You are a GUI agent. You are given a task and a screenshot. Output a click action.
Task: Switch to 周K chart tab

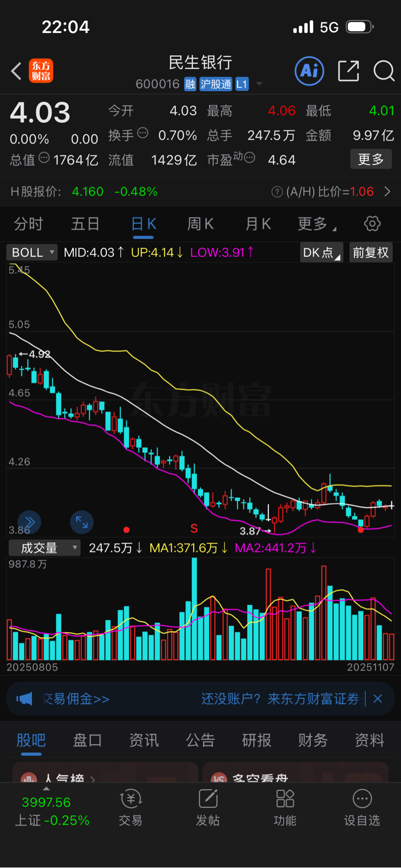pos(200,224)
